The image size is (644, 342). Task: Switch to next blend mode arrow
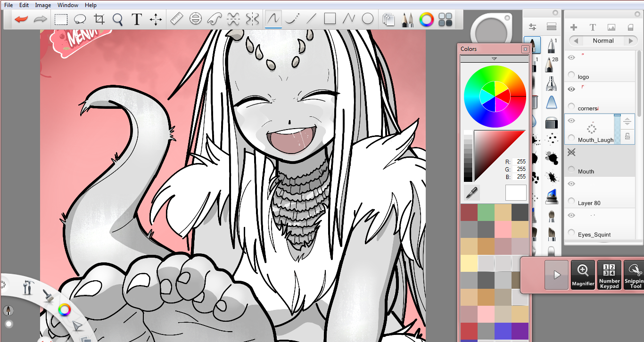tap(631, 41)
